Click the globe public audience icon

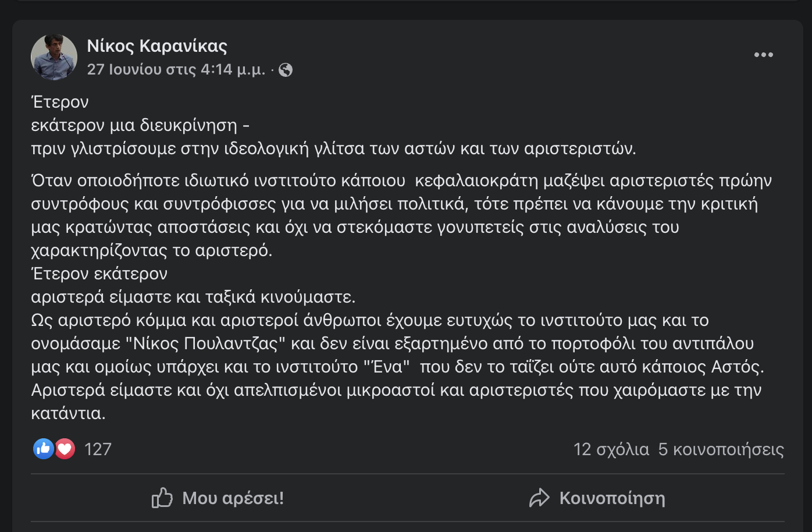click(286, 70)
